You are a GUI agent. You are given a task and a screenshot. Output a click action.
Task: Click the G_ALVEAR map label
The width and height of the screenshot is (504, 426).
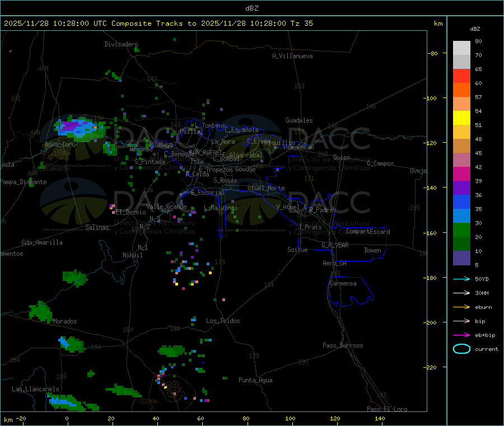click(335, 245)
